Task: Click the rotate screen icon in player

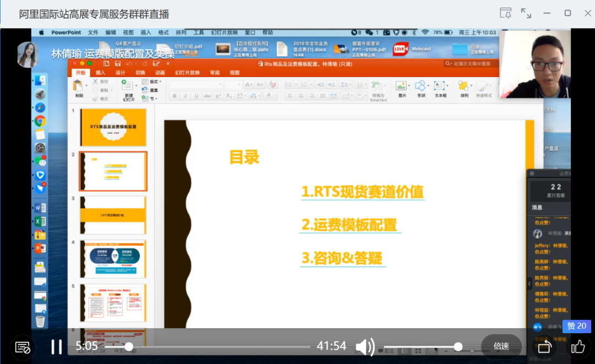Action: pyautogui.click(x=544, y=346)
